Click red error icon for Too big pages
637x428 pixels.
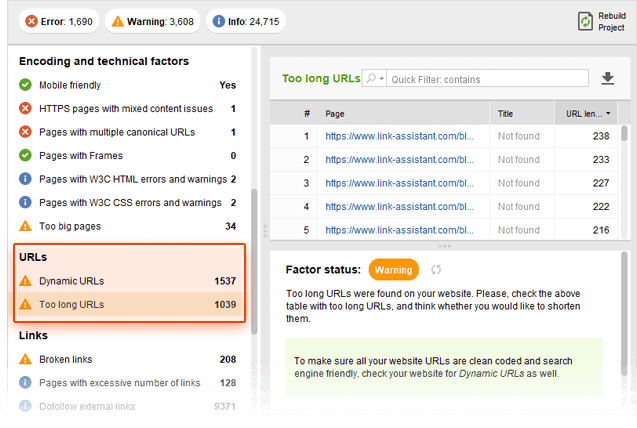click(26, 226)
